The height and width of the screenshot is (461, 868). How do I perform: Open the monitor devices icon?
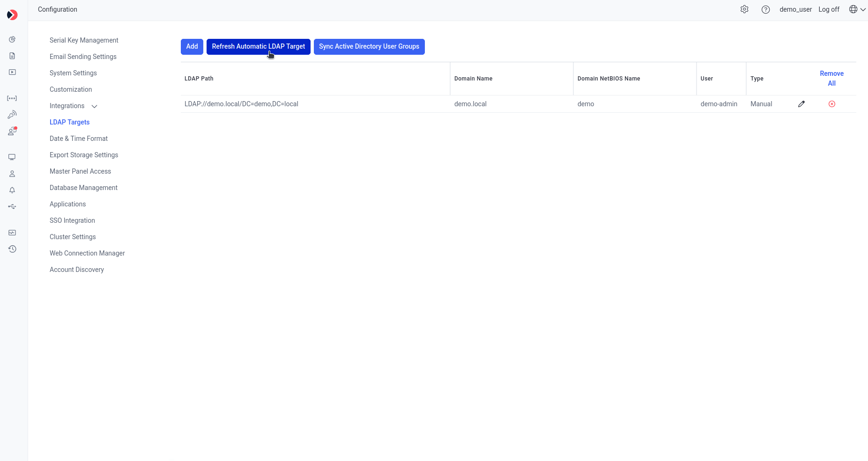[12, 157]
